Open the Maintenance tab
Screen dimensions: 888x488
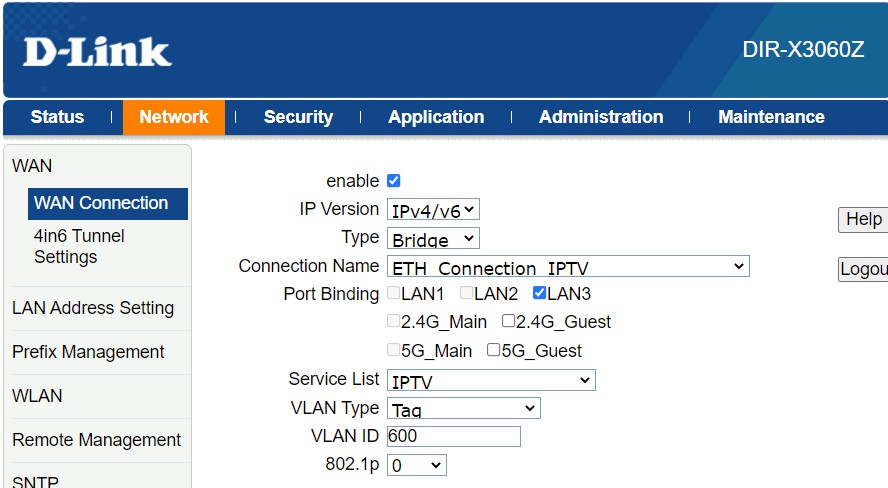click(x=771, y=117)
